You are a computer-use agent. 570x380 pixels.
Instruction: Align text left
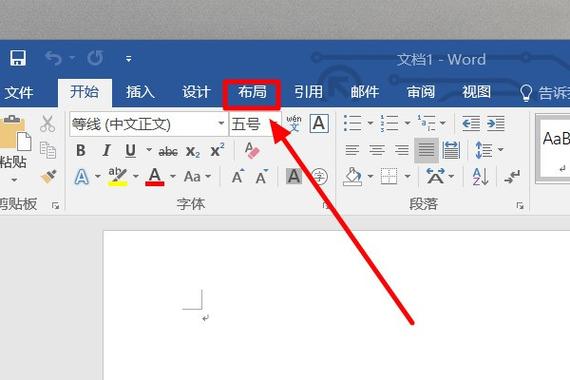pyautogui.click(x=352, y=150)
